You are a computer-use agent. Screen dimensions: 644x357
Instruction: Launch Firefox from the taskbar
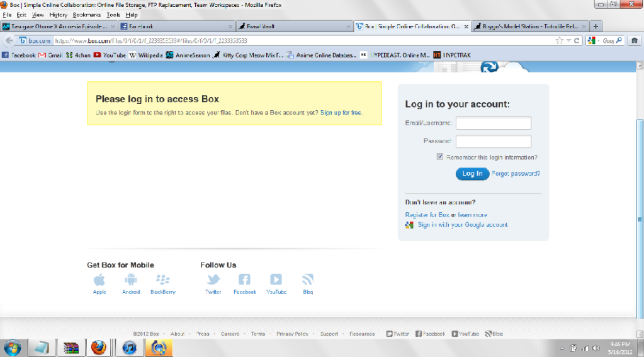[x=99, y=348]
